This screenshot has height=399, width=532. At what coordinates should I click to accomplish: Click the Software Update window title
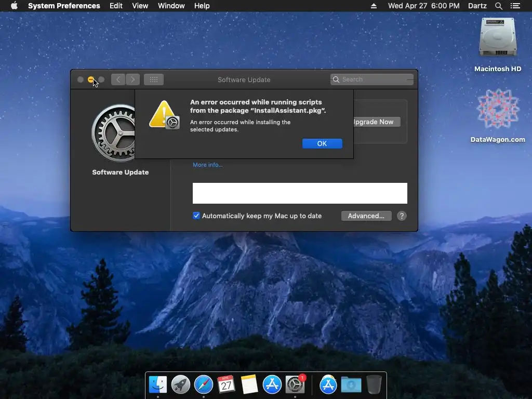pos(244,79)
